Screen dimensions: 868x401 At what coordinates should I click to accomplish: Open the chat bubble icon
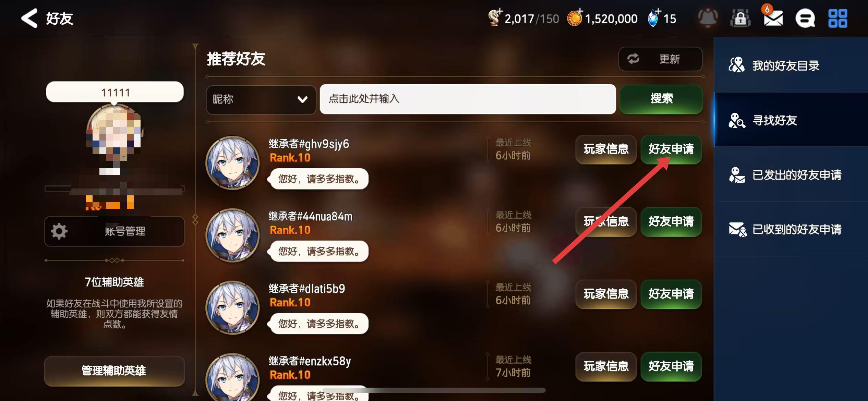point(805,18)
